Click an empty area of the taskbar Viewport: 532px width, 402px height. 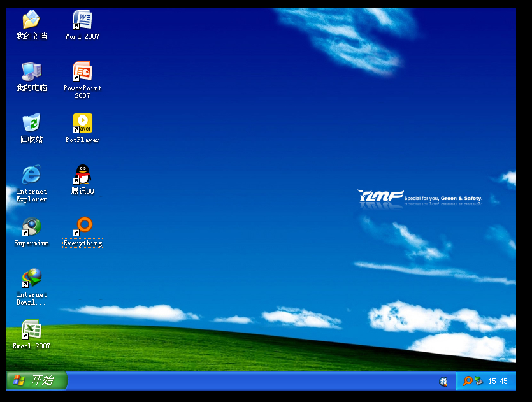[x=255, y=381]
